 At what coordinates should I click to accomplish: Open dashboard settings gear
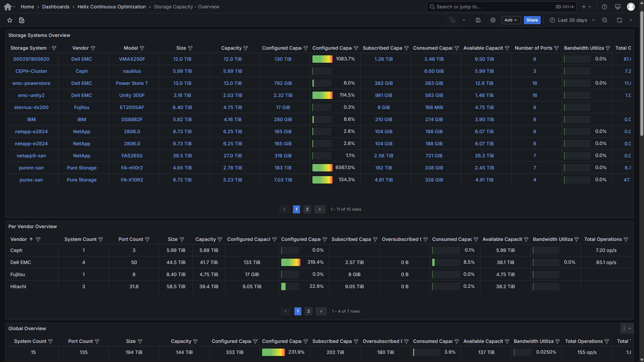tap(493, 20)
